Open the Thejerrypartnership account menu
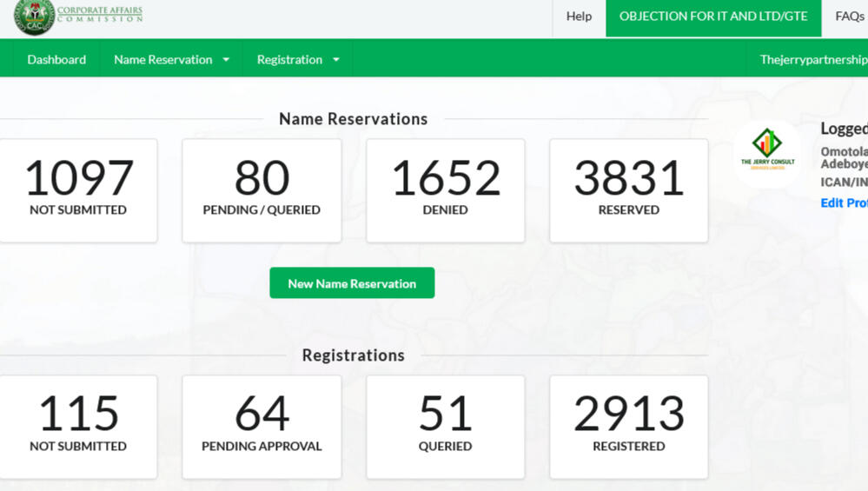The image size is (868, 491). pos(812,60)
